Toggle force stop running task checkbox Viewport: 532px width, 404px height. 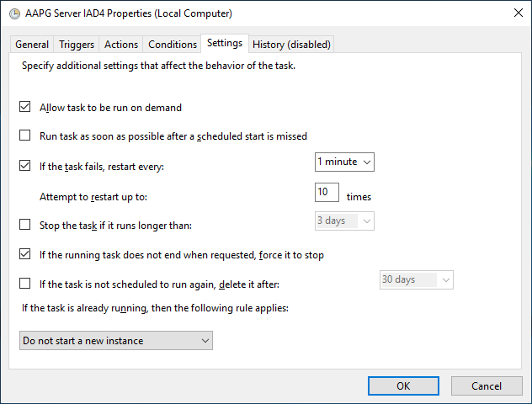coord(25,254)
